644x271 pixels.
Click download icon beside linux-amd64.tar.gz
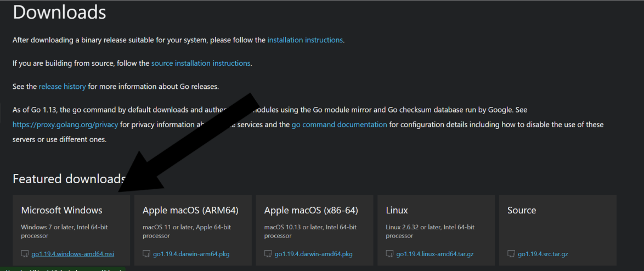pos(389,254)
